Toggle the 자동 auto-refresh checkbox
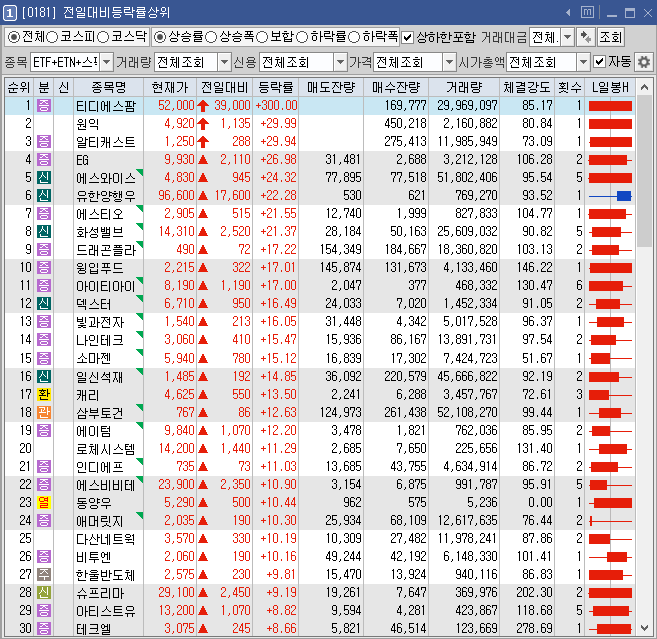Image resolution: width=657 pixels, height=639 pixels. click(600, 62)
